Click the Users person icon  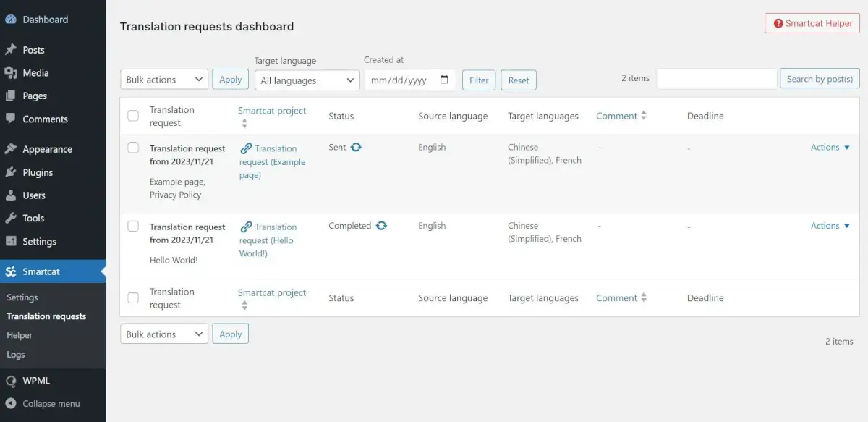pyautogui.click(x=11, y=195)
